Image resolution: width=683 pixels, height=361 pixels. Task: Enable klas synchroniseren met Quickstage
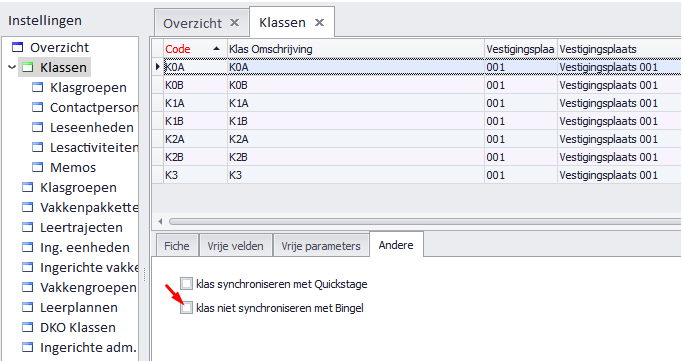[x=186, y=284]
